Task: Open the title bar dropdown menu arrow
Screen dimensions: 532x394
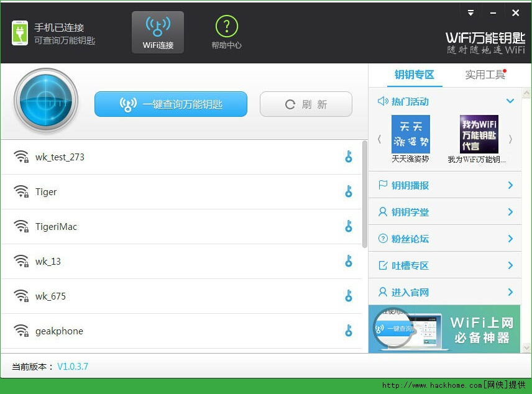Action: pyautogui.click(x=470, y=13)
